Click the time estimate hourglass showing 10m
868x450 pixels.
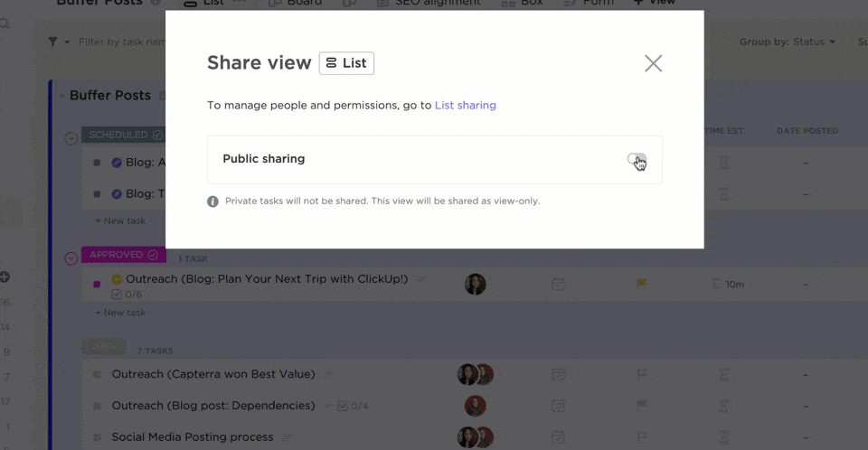tap(726, 284)
